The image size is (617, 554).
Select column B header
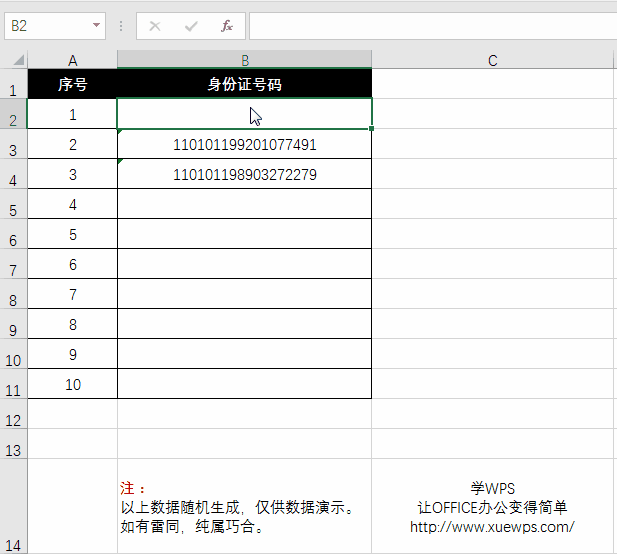coord(244,61)
